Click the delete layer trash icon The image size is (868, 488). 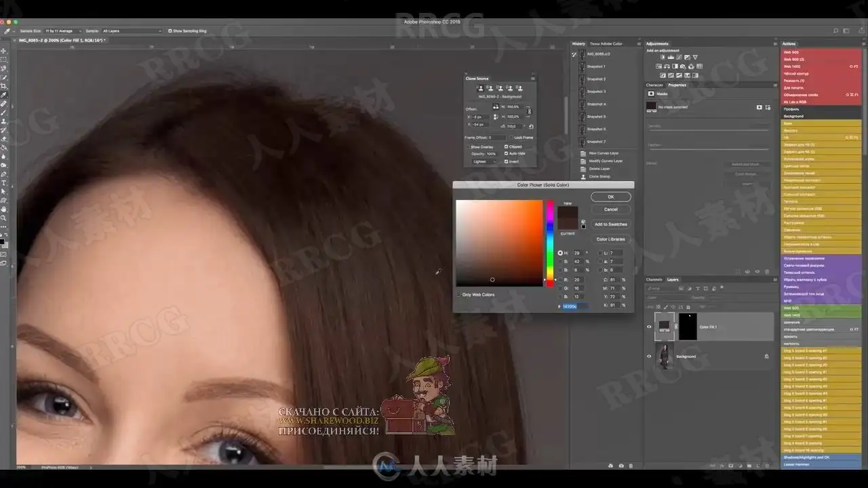pos(769,466)
